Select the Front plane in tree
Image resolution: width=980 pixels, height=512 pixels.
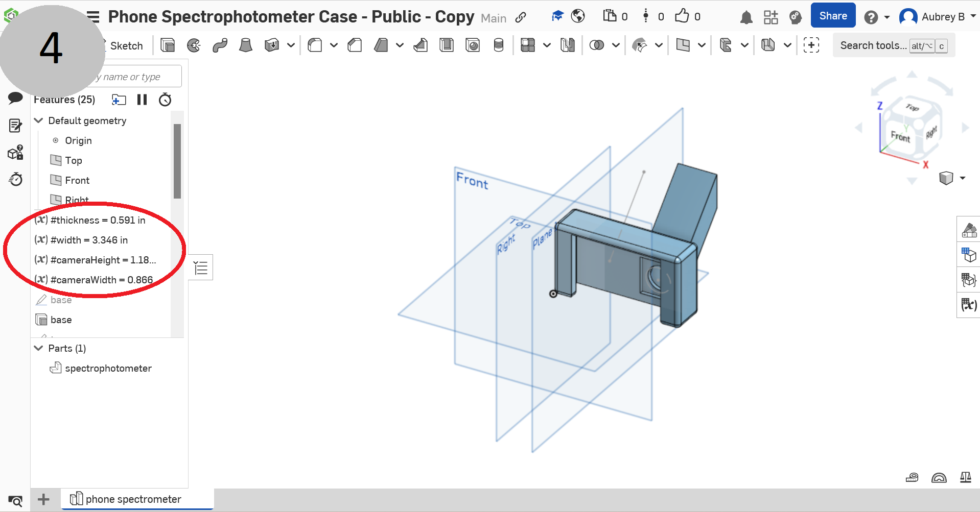(x=77, y=180)
